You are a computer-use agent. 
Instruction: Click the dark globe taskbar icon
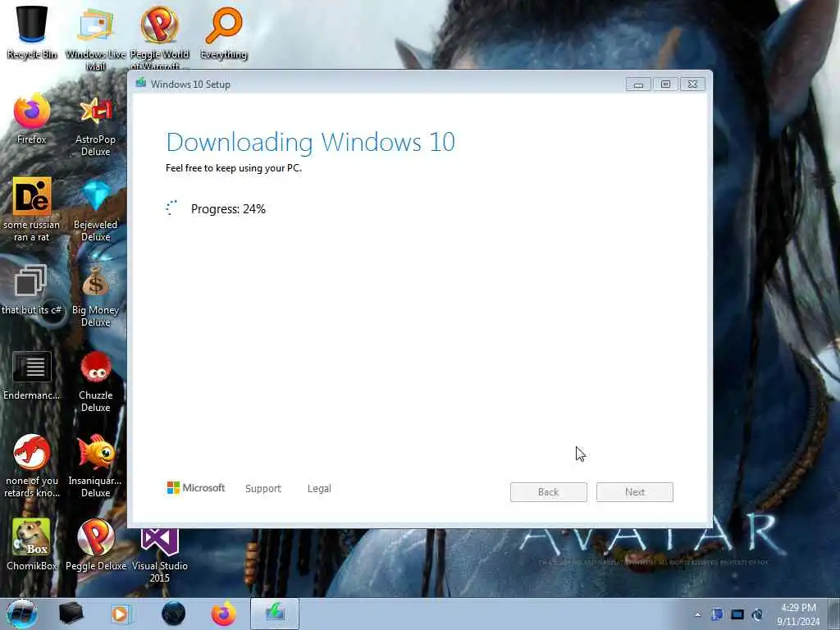[x=173, y=614]
